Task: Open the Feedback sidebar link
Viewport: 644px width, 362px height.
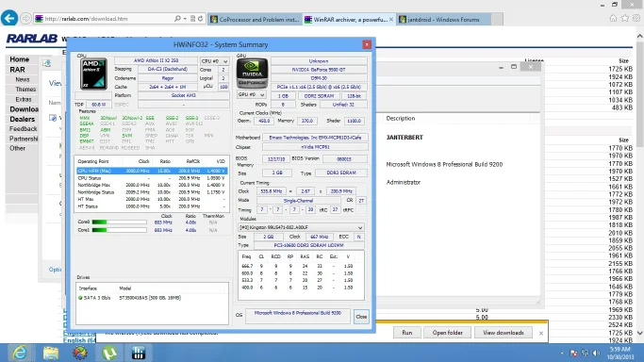Action: [x=23, y=129]
